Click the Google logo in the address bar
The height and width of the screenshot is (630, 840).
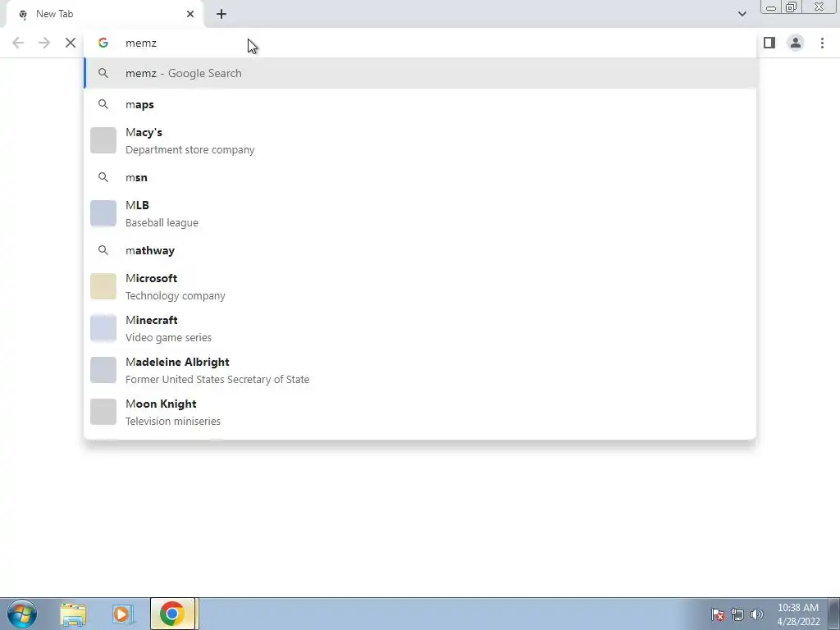pos(103,43)
